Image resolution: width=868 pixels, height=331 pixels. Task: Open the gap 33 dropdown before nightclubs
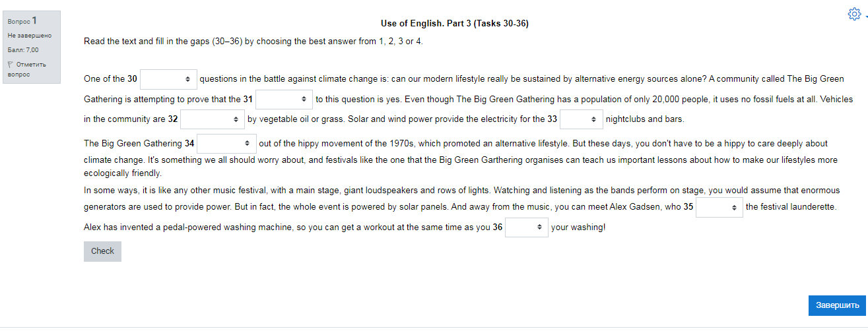click(x=581, y=119)
